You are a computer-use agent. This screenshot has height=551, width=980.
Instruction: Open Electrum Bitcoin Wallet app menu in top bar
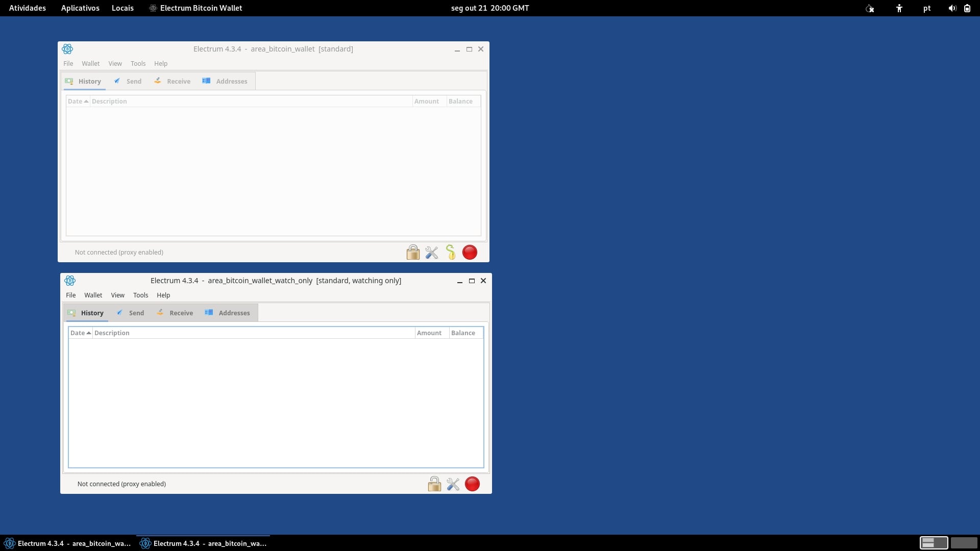click(x=195, y=8)
